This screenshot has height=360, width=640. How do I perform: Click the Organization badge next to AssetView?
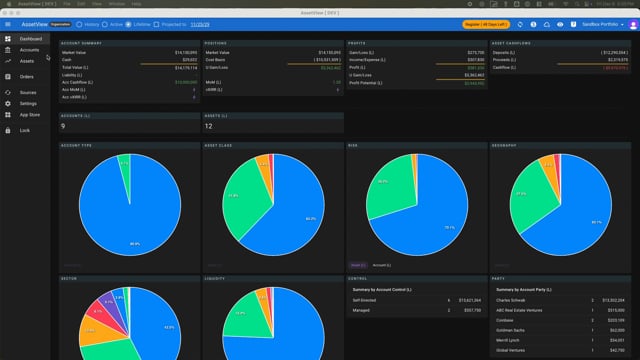click(x=60, y=24)
